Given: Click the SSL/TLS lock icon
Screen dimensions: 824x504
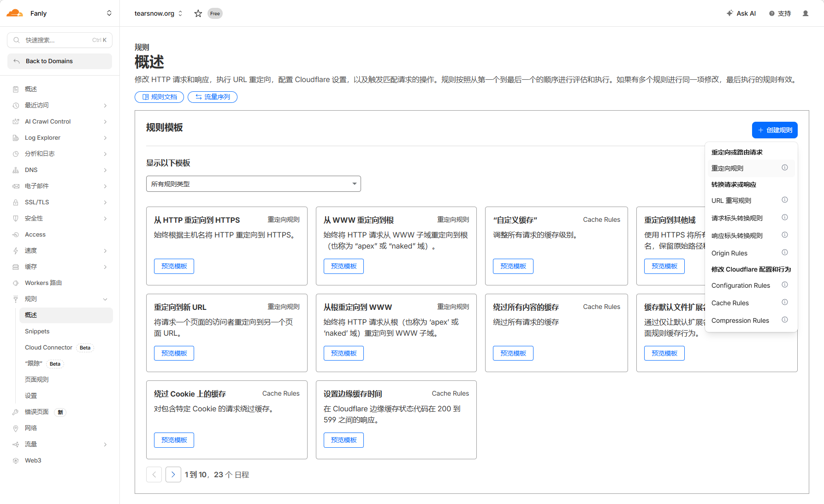Looking at the screenshot, I should [x=16, y=202].
